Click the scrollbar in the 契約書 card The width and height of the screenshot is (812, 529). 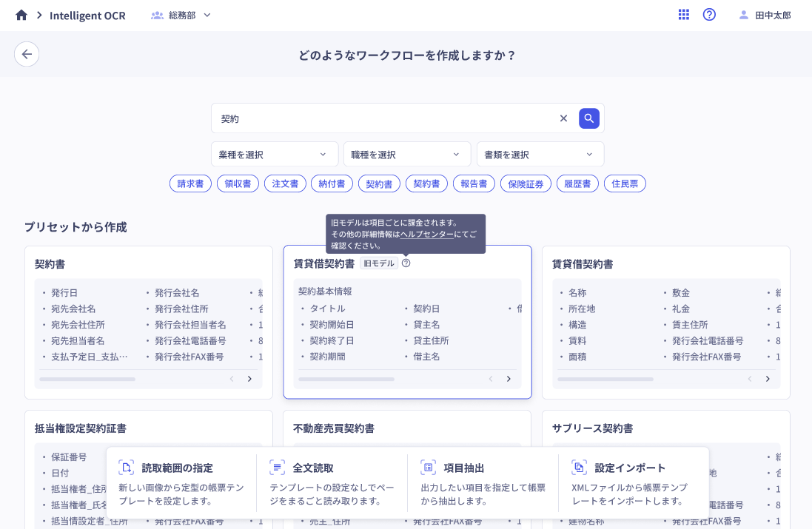87,379
